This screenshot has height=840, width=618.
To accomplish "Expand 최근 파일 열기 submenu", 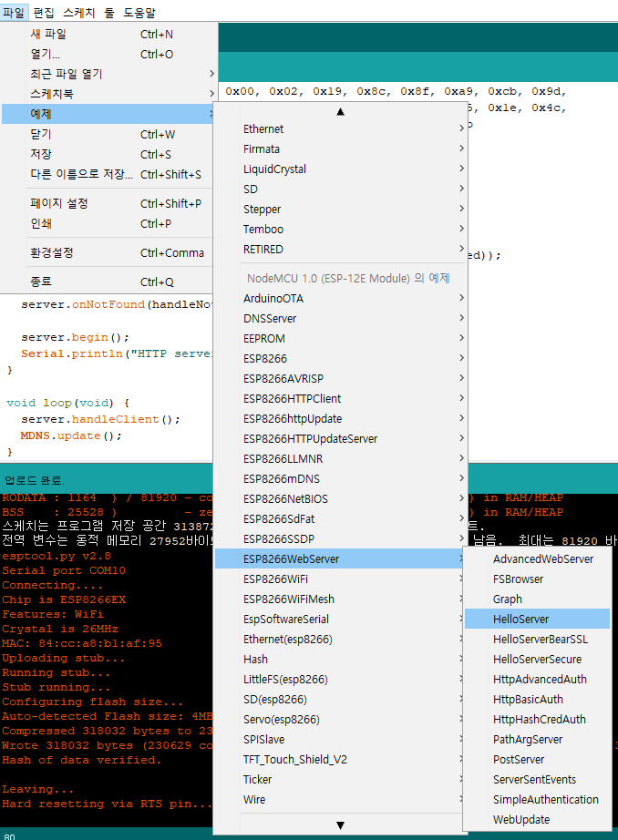I will (109, 74).
